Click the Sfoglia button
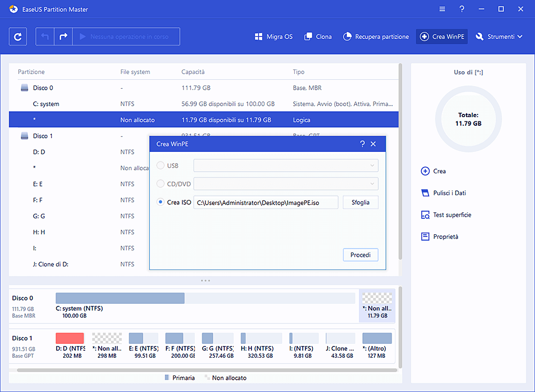Screen dimensions: 535x392 [x=361, y=202]
